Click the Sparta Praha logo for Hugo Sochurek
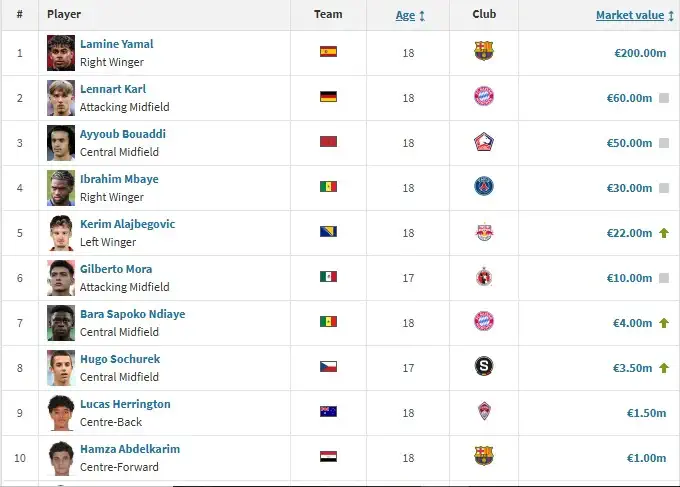The height and width of the screenshot is (487, 680). 484,366
